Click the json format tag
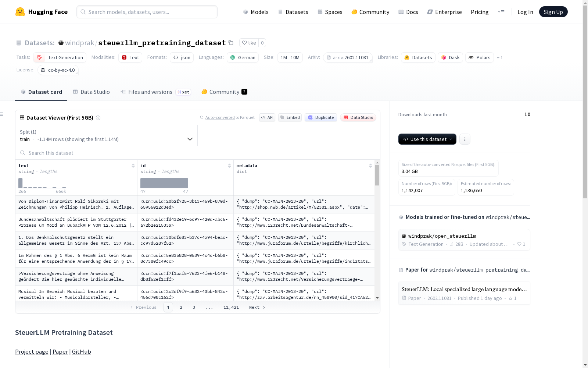Screen dimensions: 588x368 click(x=182, y=57)
